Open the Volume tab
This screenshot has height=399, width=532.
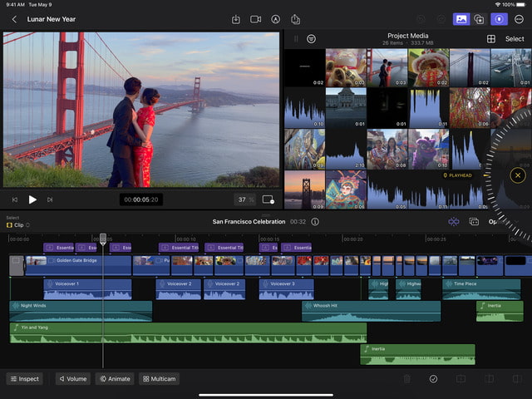click(72, 379)
